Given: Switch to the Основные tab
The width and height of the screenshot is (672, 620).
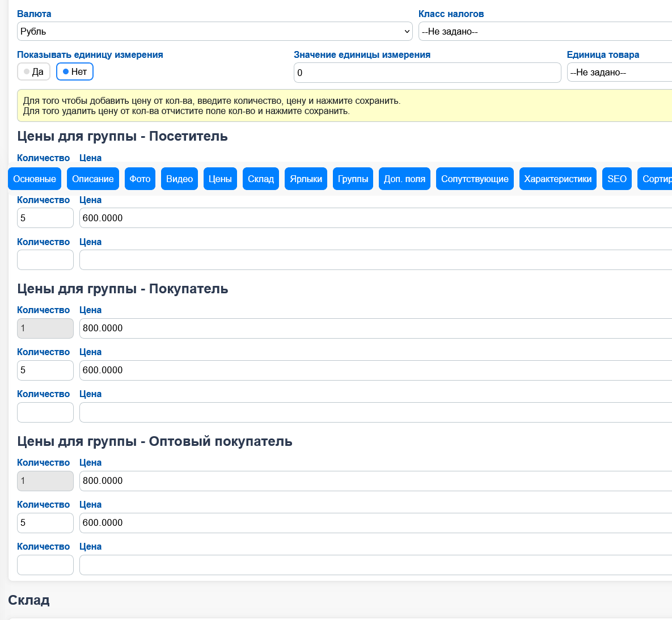Looking at the screenshot, I should point(35,179).
